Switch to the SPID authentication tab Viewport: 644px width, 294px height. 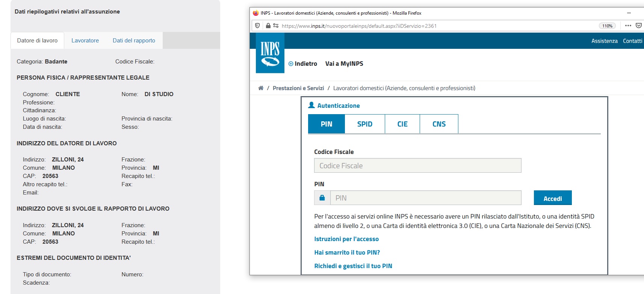click(x=365, y=124)
